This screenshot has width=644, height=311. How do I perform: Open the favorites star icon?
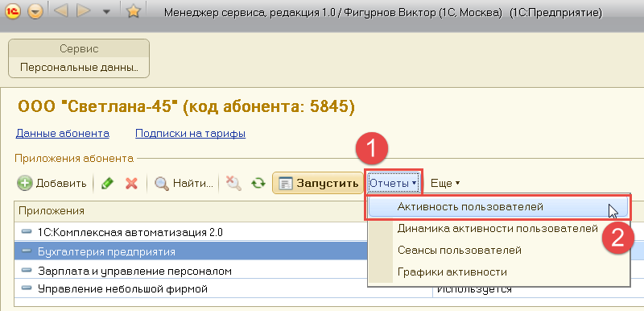pyautogui.click(x=133, y=11)
